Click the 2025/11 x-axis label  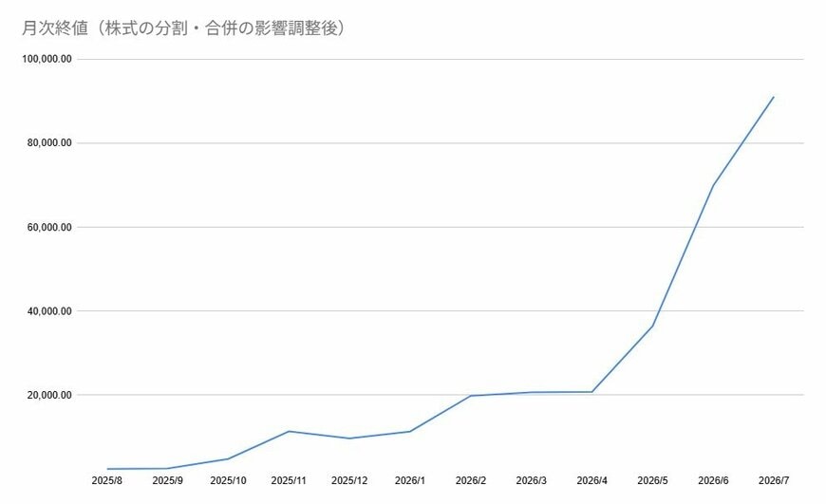(x=289, y=480)
